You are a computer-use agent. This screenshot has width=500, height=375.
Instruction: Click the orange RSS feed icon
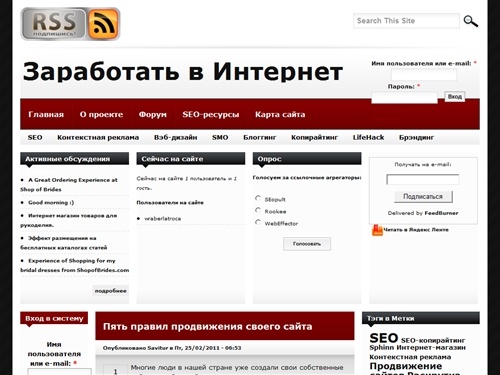tap(103, 24)
